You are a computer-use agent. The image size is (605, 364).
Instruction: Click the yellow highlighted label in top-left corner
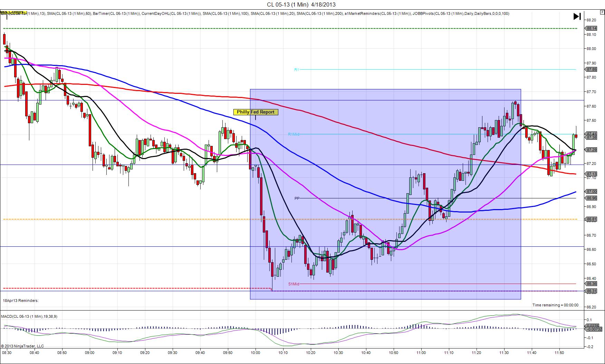(x=14, y=12)
